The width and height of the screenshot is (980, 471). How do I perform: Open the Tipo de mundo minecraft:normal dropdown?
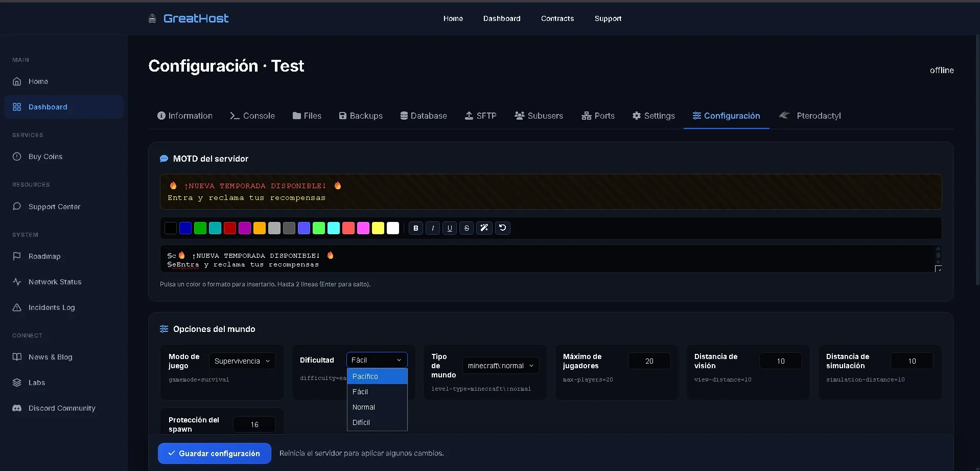[501, 366]
